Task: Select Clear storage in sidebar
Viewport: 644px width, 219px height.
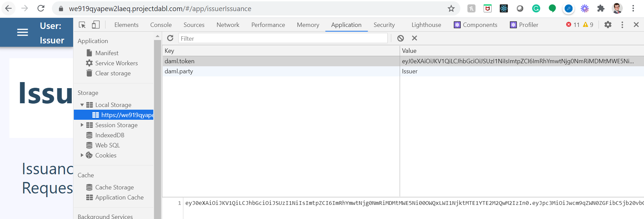Action: click(x=113, y=73)
